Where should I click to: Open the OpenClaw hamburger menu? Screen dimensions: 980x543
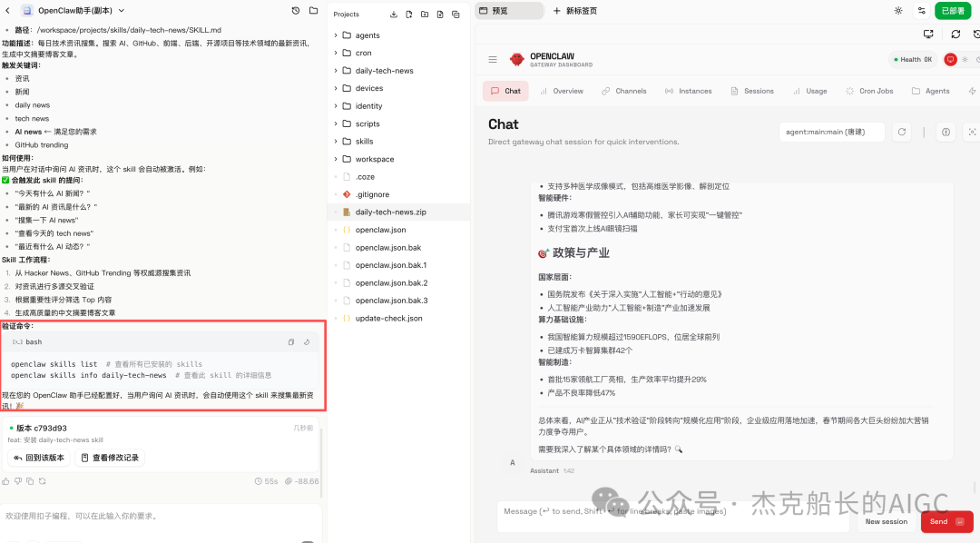[x=493, y=59]
